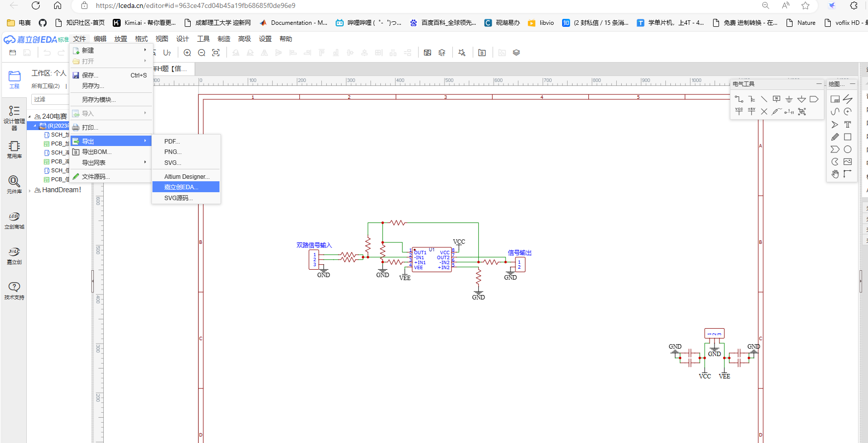Open the Component Library sidebar (元件库)

(x=14, y=184)
